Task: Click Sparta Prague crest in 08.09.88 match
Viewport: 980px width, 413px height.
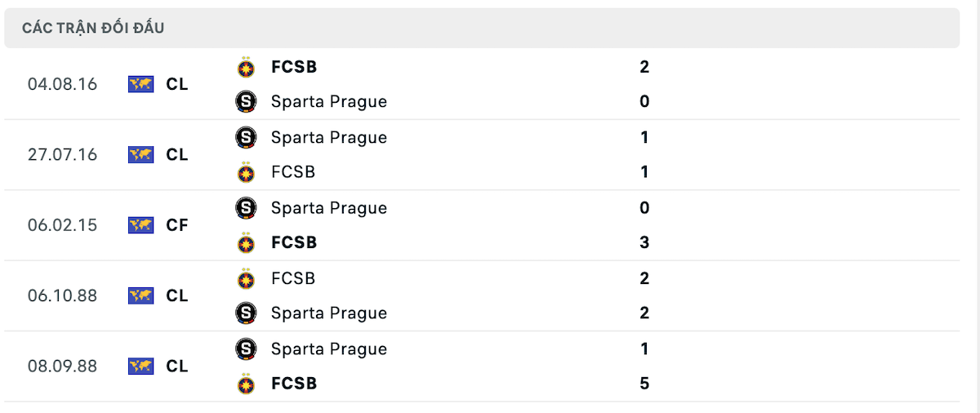Action: coord(245,349)
